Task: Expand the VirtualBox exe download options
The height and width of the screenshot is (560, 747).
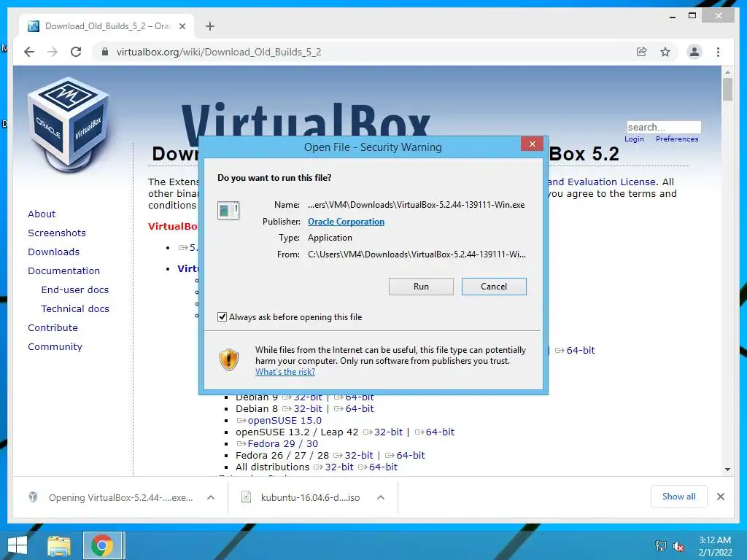Action: [x=211, y=497]
